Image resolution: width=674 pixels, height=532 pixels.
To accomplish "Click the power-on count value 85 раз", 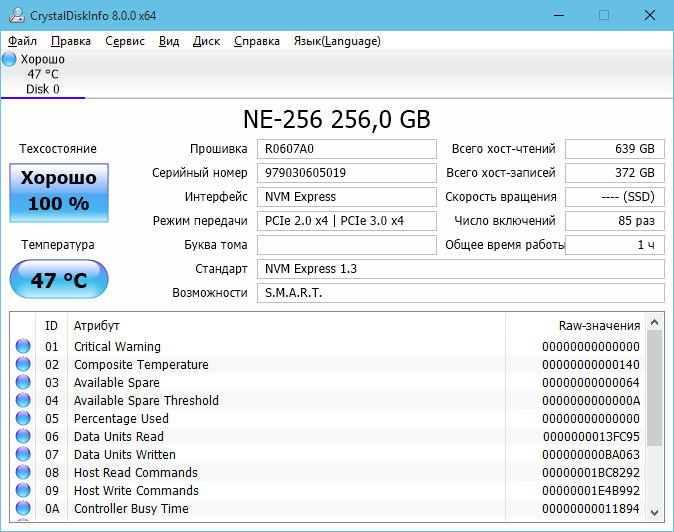I will point(615,221).
